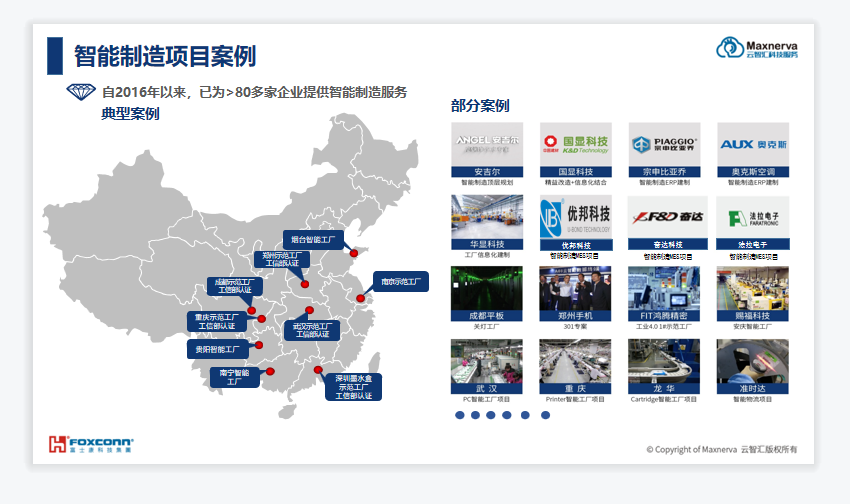Click the last pagination dot under the cases
Viewport: 850px width, 504px height.
pos(545,415)
